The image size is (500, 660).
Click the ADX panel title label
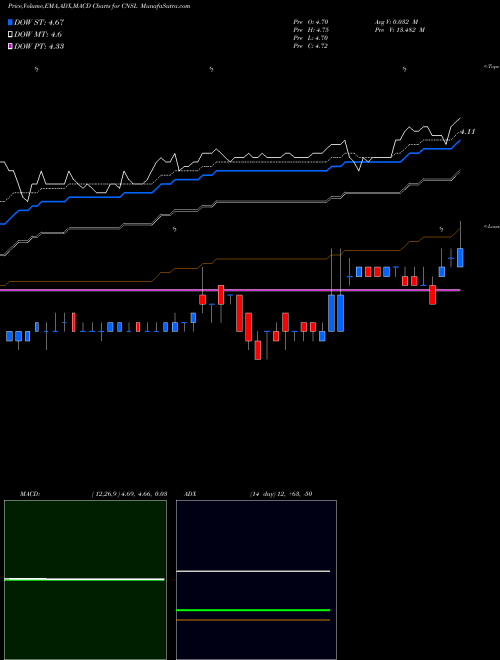(x=190, y=494)
